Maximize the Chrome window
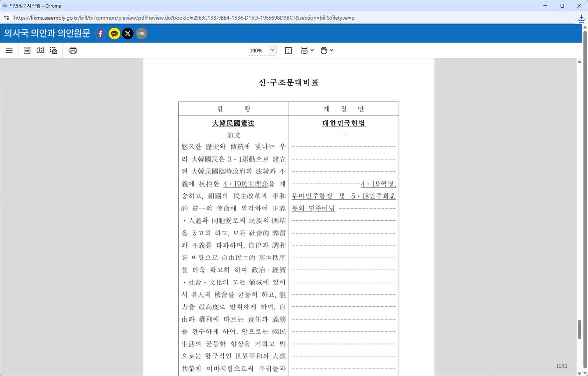 point(562,5)
